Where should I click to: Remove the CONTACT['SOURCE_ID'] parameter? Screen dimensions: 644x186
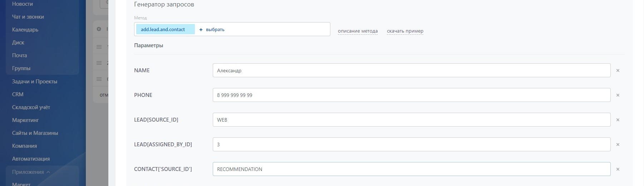618,169
